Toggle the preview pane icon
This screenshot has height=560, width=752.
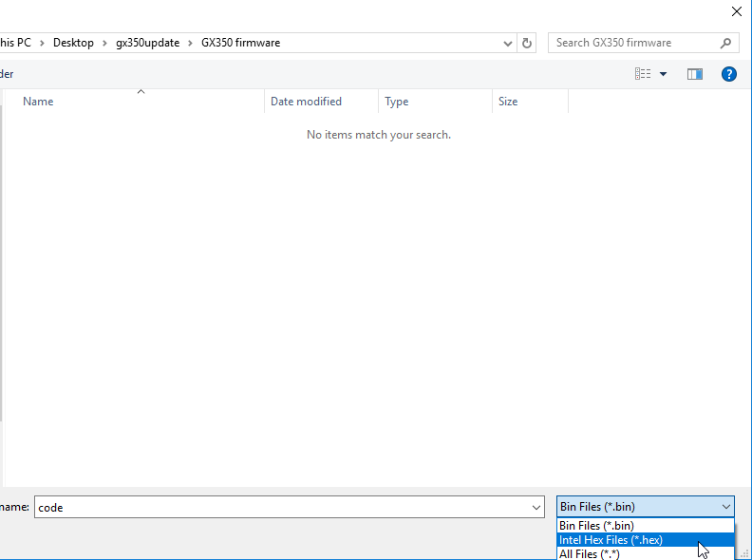[x=695, y=74]
